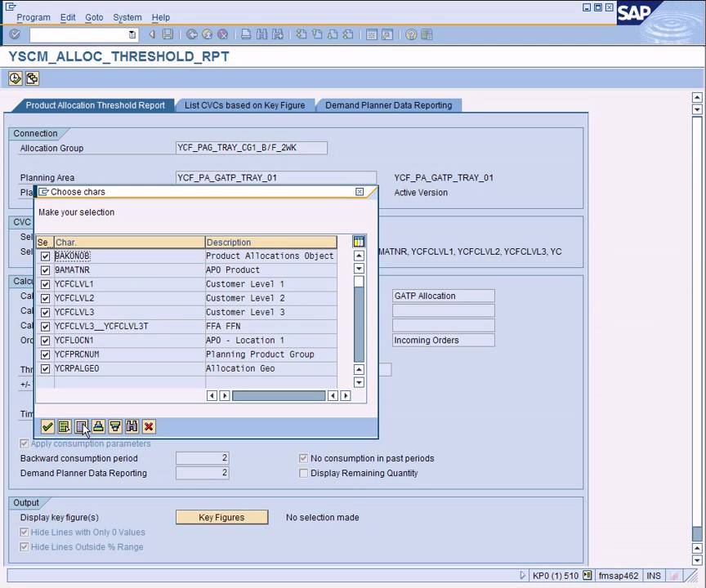Click the Create New Session icon

(372, 34)
